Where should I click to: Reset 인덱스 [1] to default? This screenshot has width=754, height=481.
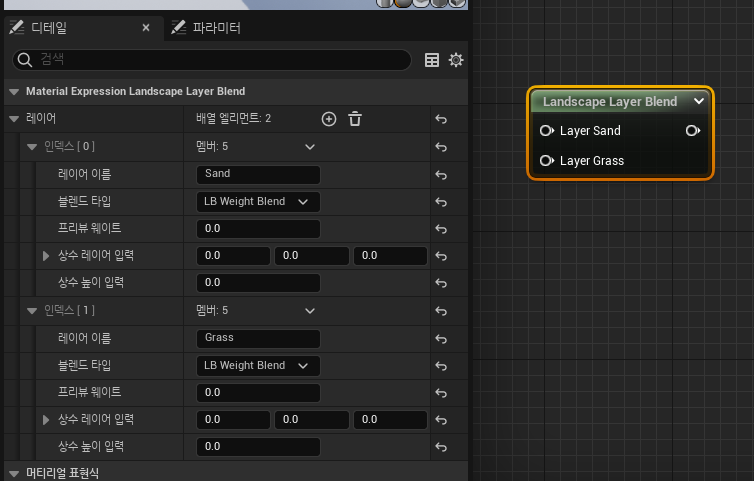tap(441, 311)
